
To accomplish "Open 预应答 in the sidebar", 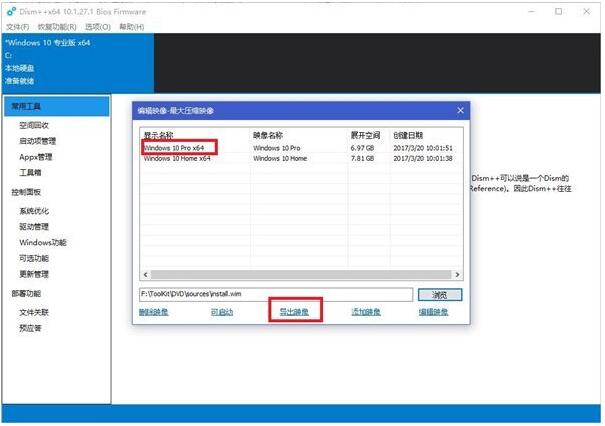I will [30, 328].
